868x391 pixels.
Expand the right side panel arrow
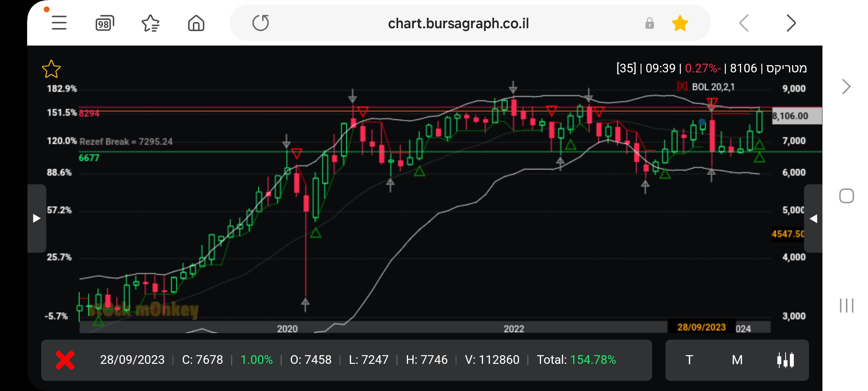pos(813,218)
